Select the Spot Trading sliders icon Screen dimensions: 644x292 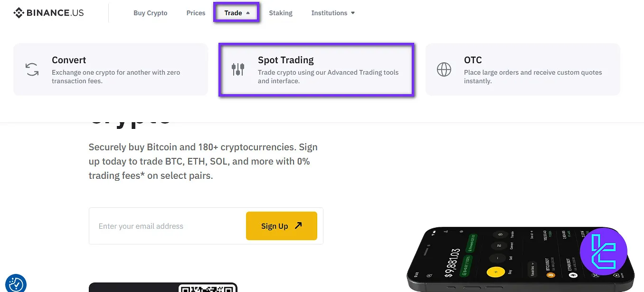(x=238, y=68)
